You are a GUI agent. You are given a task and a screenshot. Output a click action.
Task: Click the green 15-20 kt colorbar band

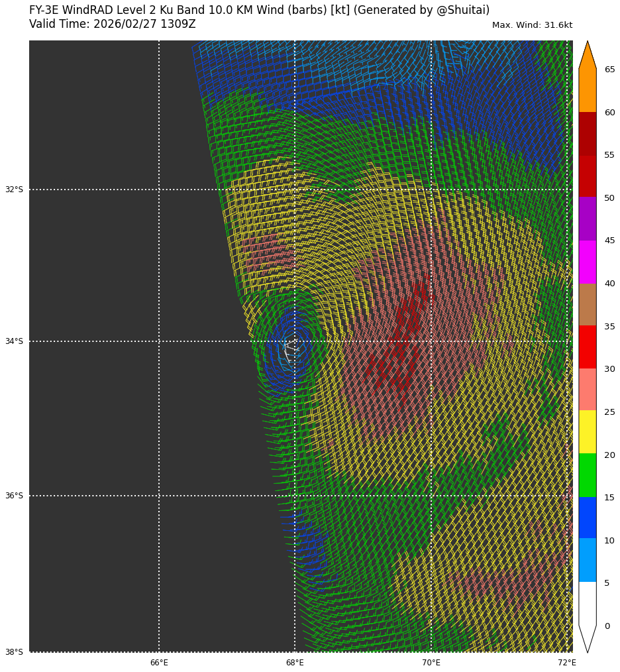[588, 475]
